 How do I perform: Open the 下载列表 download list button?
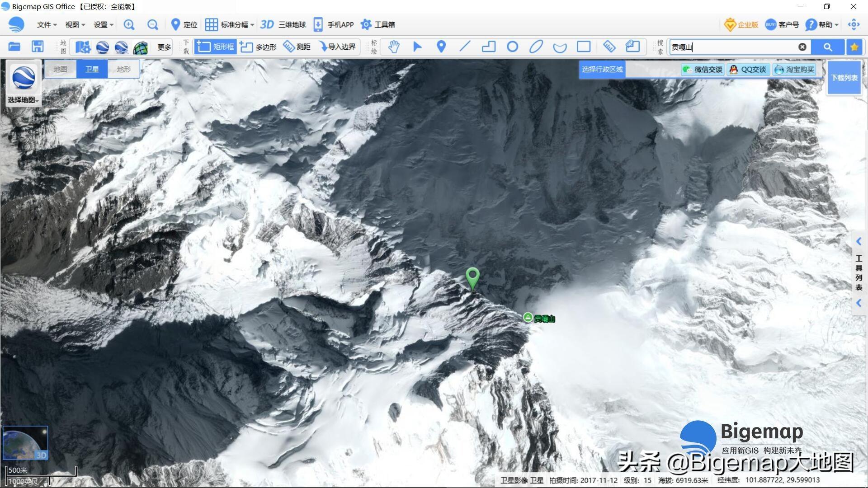point(844,78)
